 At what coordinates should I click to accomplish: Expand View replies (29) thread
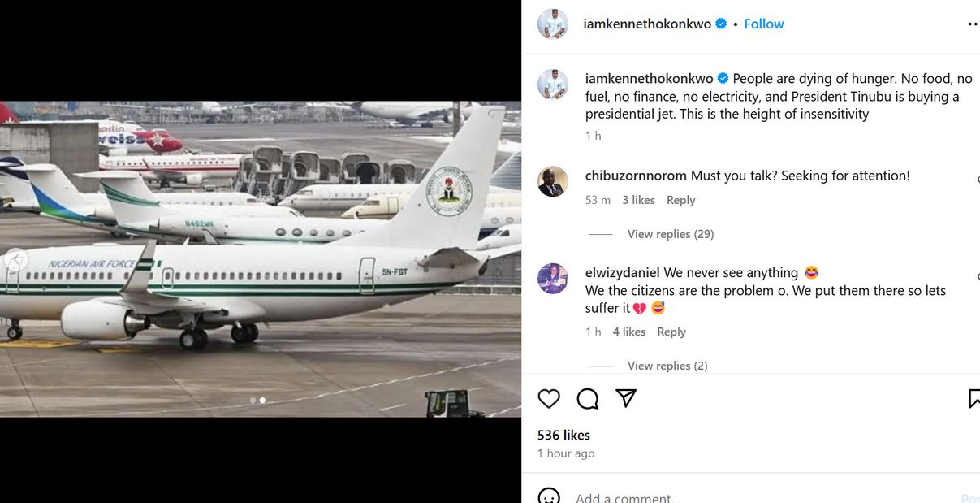pos(670,234)
